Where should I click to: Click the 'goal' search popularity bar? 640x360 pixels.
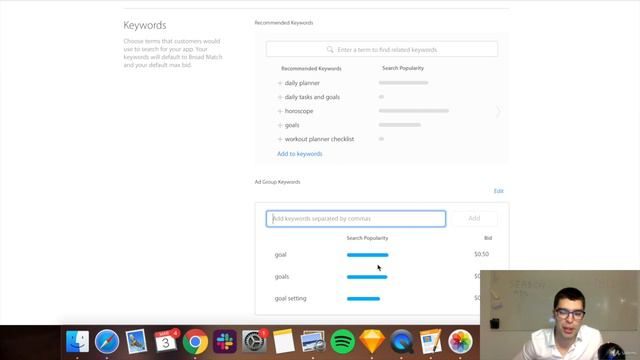pos(367,255)
